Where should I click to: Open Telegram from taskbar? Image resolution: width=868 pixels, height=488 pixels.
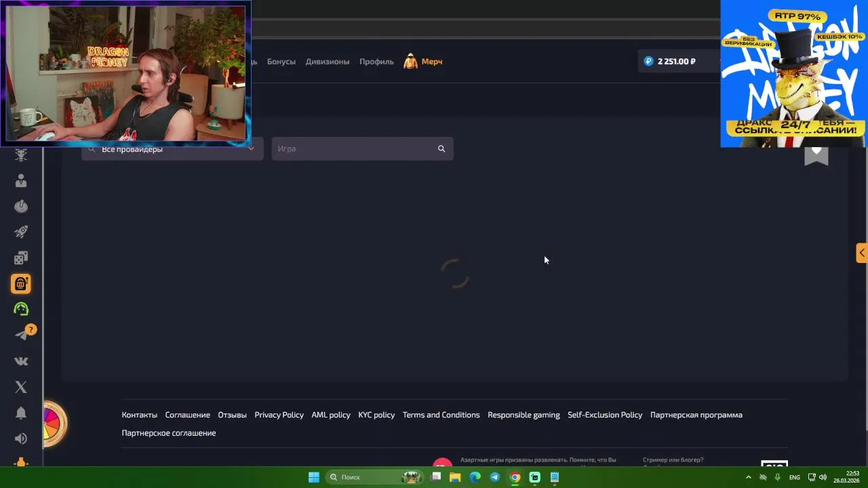495,477
